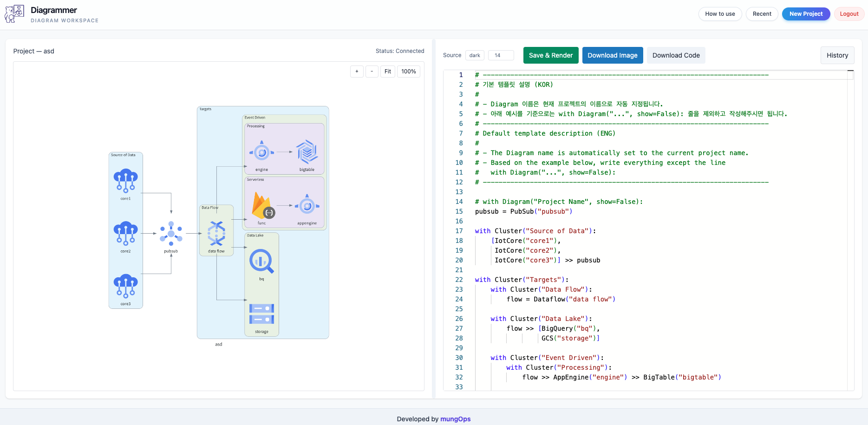Click the font size 14 field
This screenshot has height=425, width=868.
[501, 55]
